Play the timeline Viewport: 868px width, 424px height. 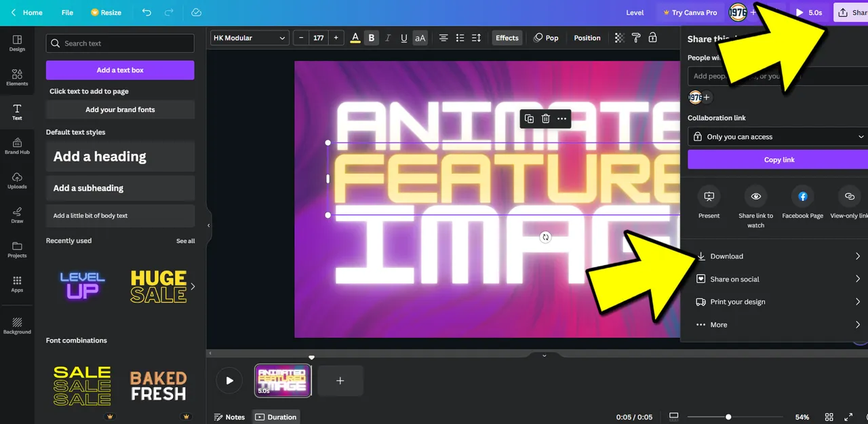(229, 381)
